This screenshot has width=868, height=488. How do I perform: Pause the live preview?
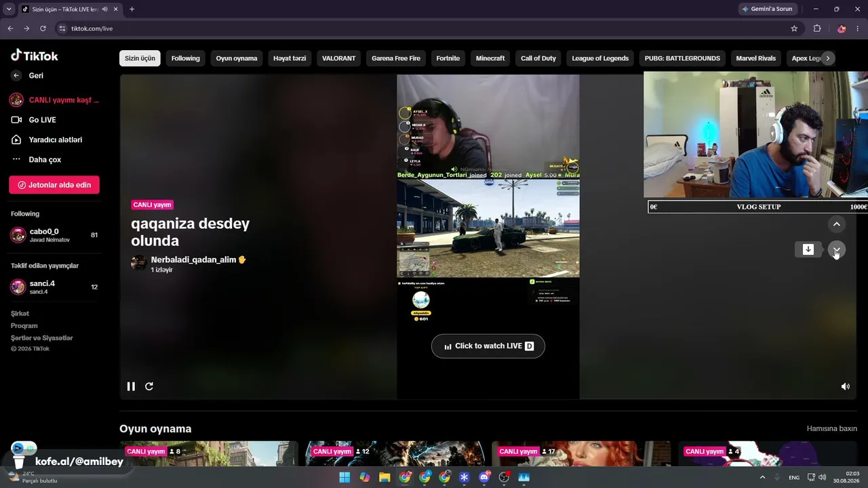pos(131,386)
